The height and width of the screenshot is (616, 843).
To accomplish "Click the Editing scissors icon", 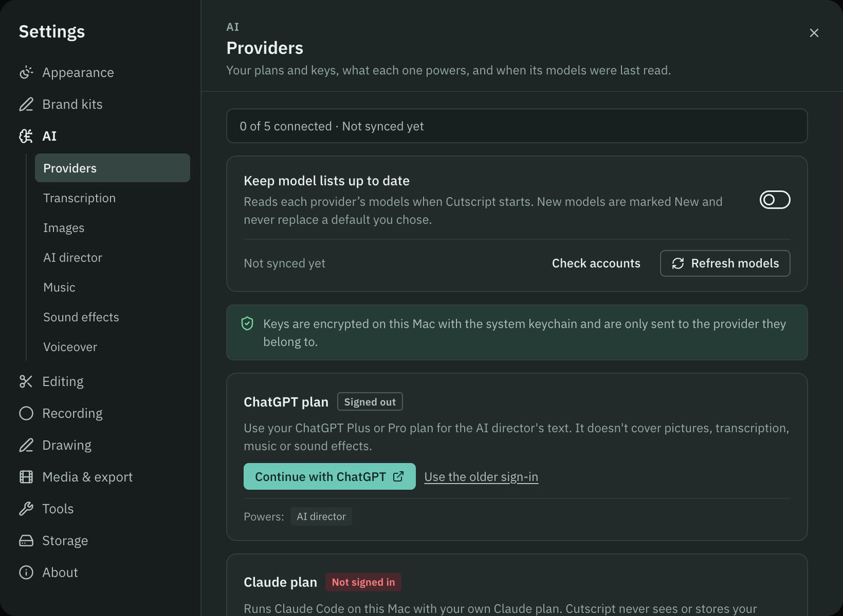I will click(x=26, y=382).
